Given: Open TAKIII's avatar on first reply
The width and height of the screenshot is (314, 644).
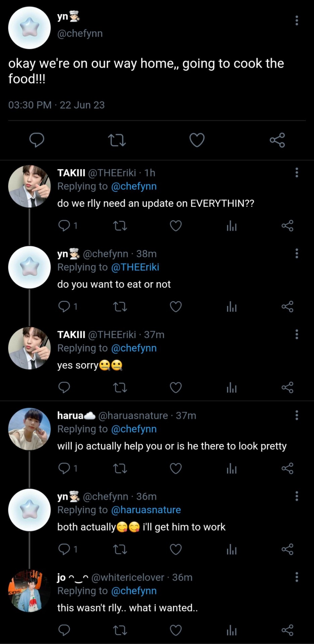Looking at the screenshot, I should (x=30, y=186).
